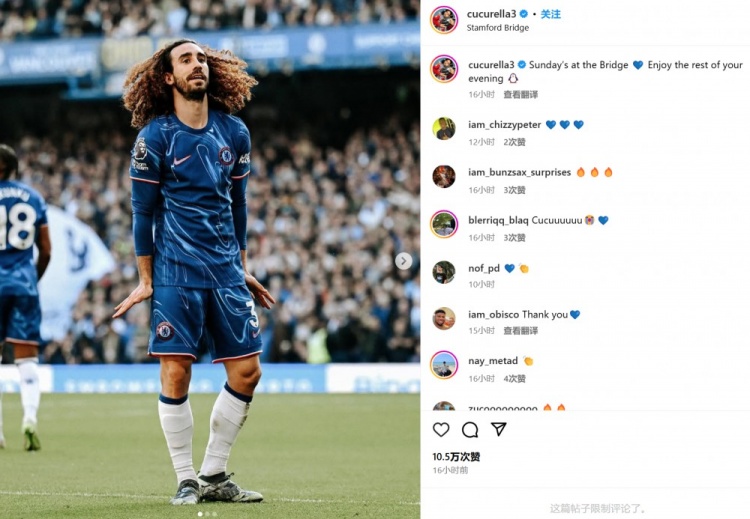Translate iam_obisco's comment

tap(520, 331)
